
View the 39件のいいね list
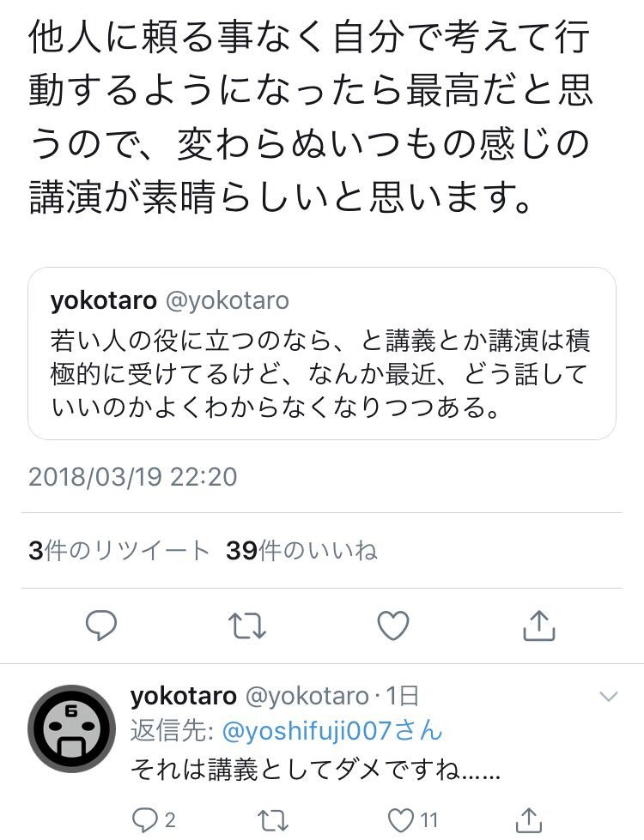point(301,551)
